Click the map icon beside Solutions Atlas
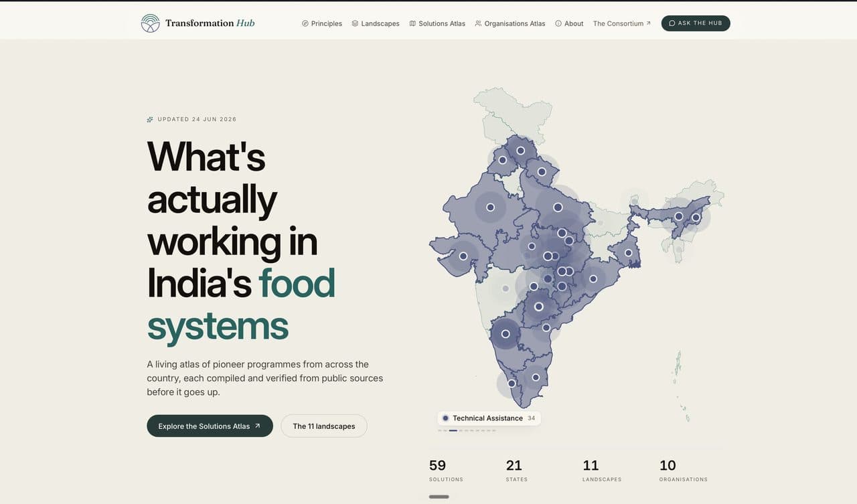Image resolution: width=857 pixels, height=504 pixels. click(x=412, y=23)
